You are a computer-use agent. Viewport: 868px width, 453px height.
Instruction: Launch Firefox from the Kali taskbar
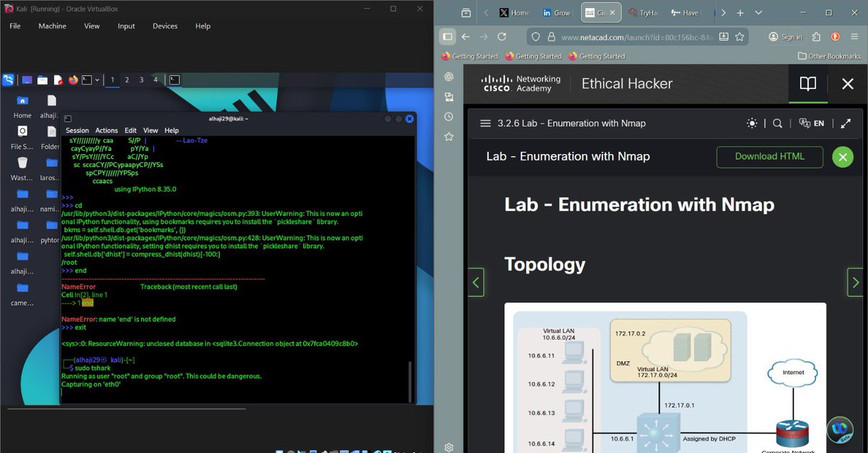(x=72, y=80)
